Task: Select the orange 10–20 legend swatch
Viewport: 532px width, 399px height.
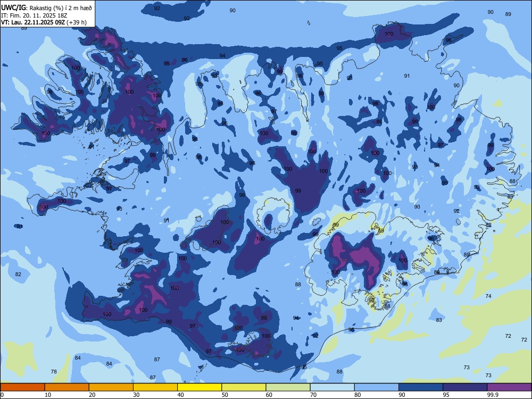Action: click(67, 387)
